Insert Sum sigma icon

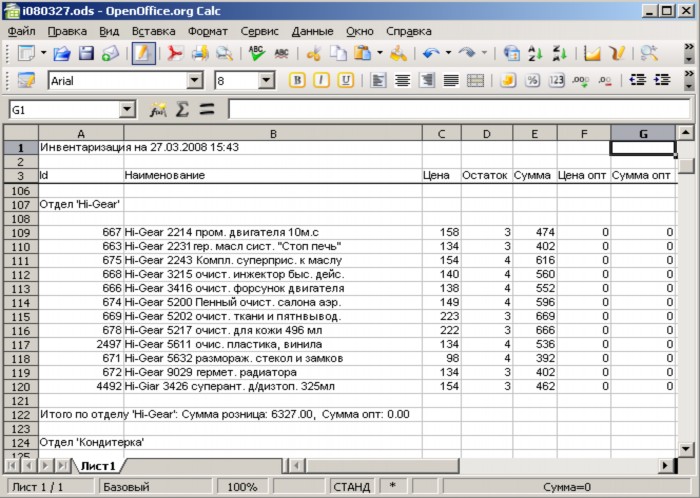click(182, 110)
